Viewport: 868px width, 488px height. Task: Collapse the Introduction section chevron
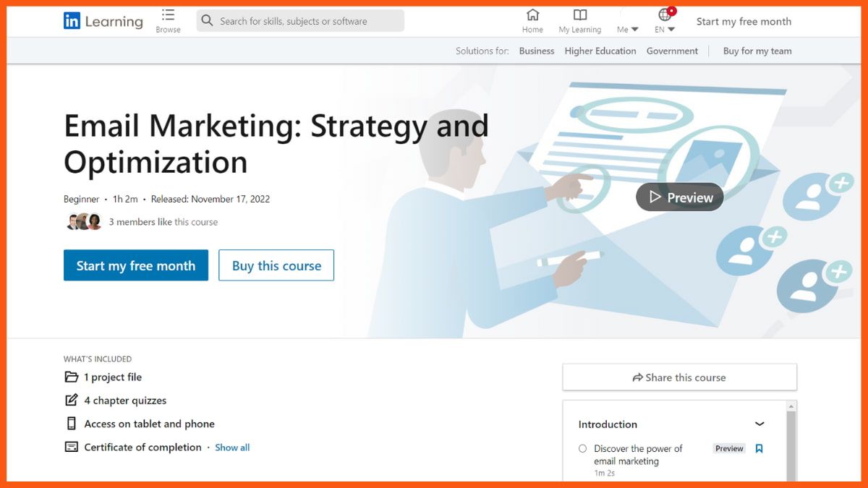click(759, 424)
